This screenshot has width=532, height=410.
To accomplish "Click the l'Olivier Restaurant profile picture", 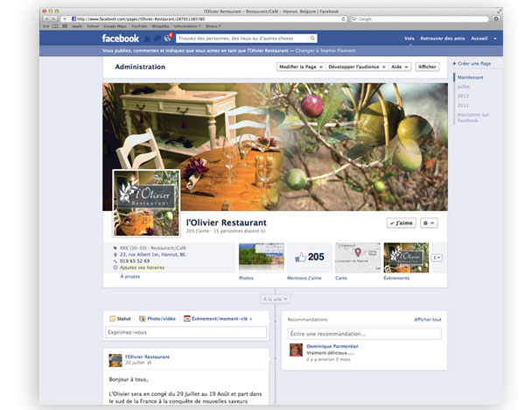I will point(147,203).
